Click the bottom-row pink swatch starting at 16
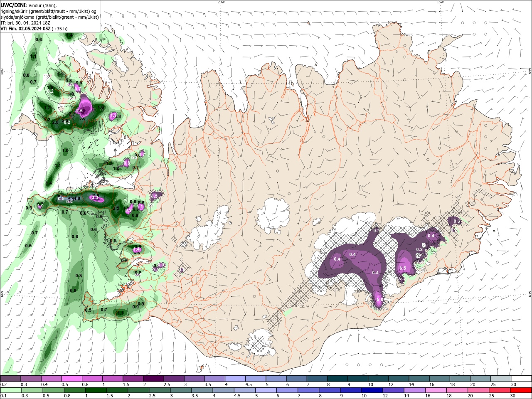 click(x=436, y=390)
